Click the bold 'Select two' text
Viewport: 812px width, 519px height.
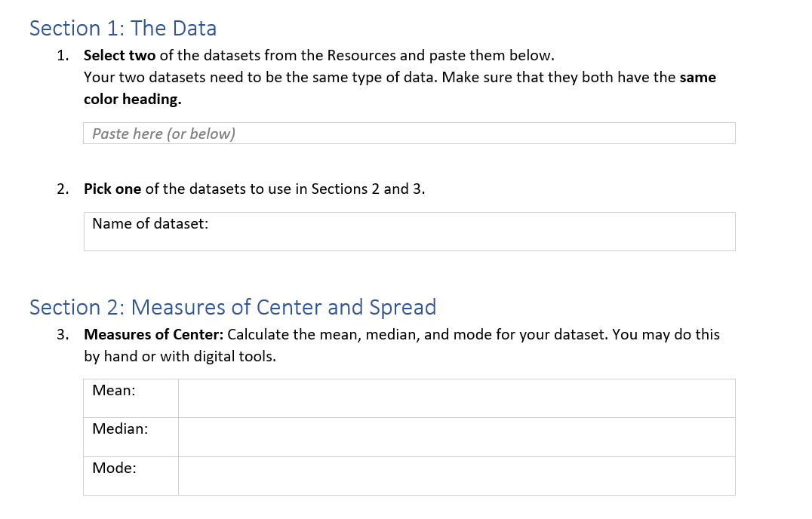pyautogui.click(x=120, y=55)
